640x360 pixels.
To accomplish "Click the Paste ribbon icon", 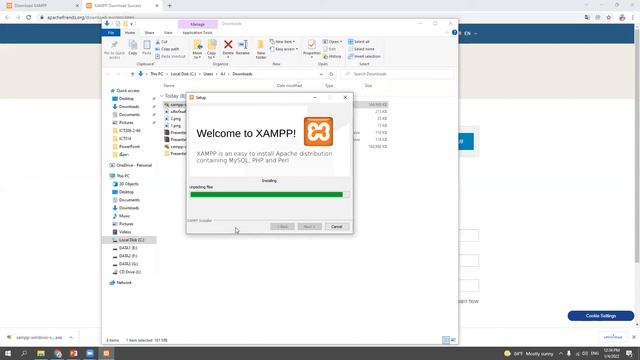I will (x=147, y=48).
